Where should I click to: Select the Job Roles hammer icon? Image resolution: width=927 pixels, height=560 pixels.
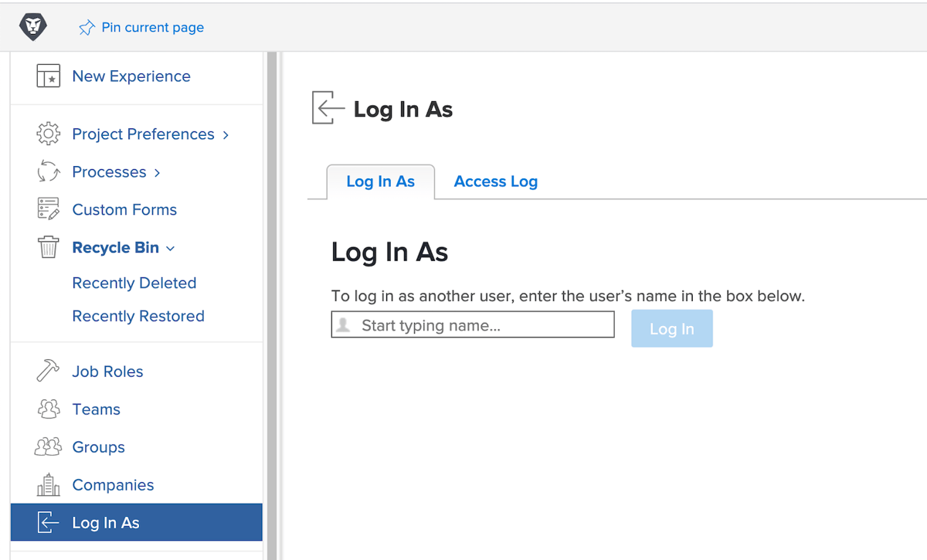point(48,371)
